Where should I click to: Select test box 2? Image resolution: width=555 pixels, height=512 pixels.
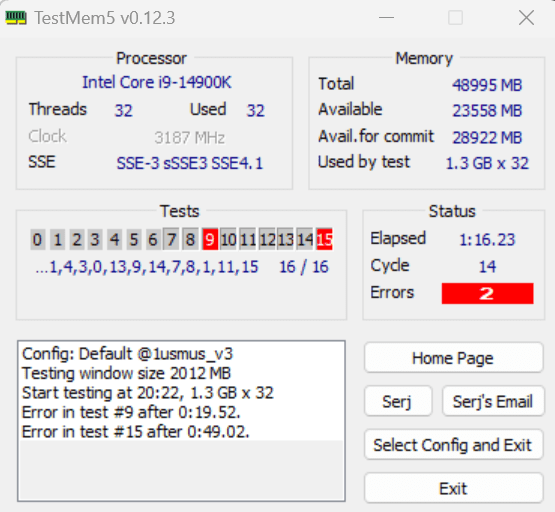(x=76, y=240)
